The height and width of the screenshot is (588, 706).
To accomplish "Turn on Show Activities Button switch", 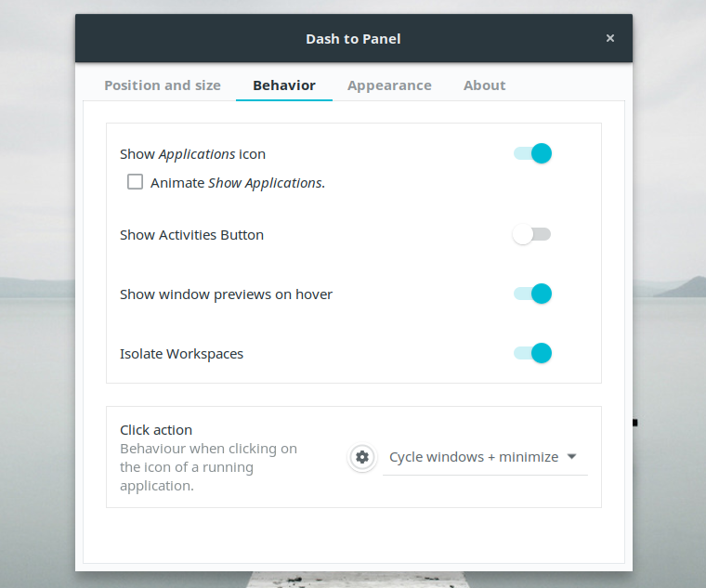I will point(532,235).
